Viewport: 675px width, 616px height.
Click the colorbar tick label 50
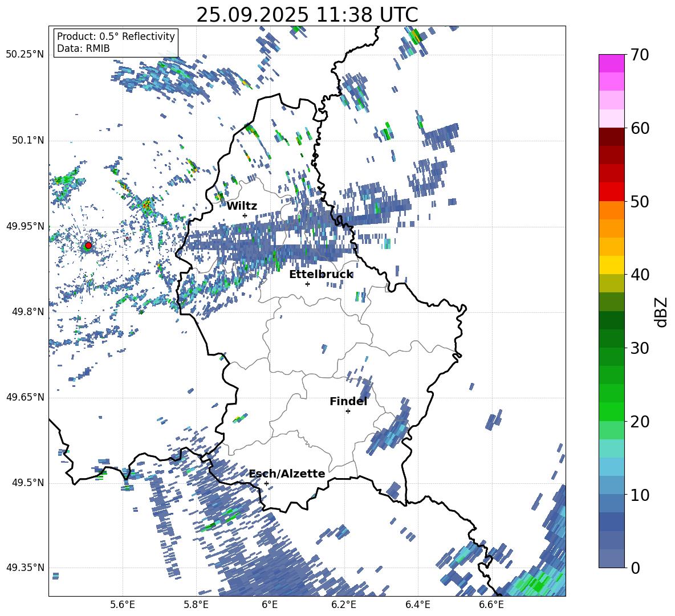point(640,201)
